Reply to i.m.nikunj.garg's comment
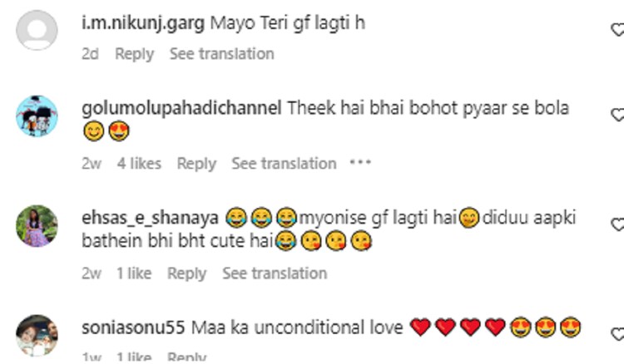This screenshot has width=624, height=364. pyautogui.click(x=134, y=54)
